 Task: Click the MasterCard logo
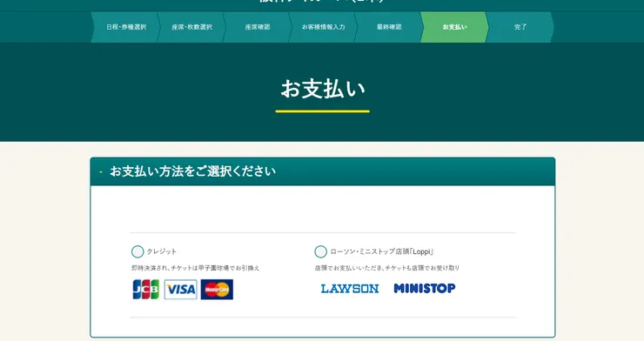coord(217,290)
